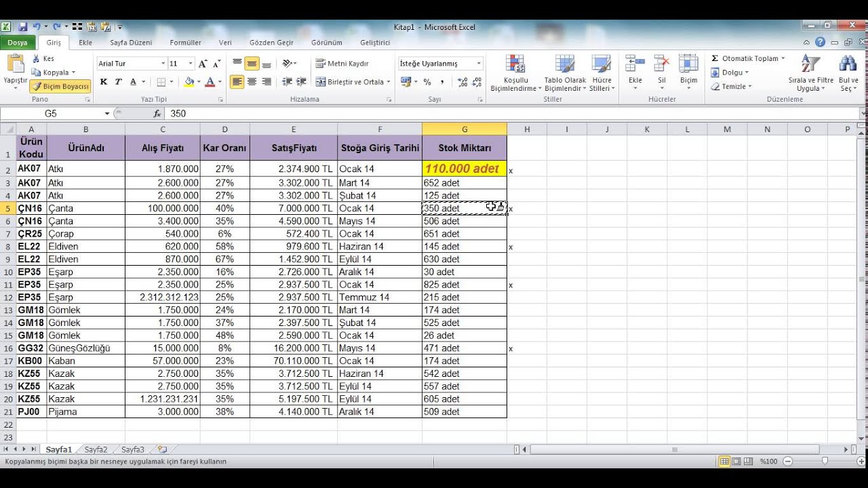The image size is (868, 488).
Task: Decrease cell indent
Action: click(287, 82)
